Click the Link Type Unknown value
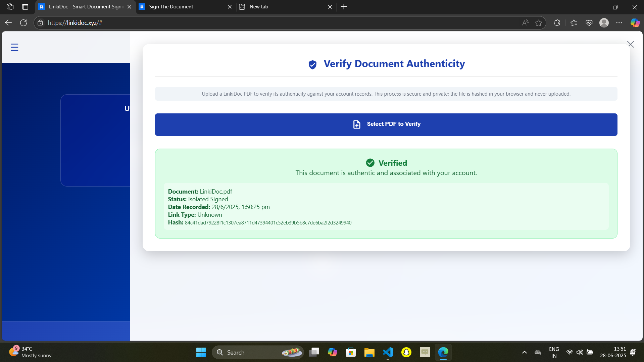 210,215
